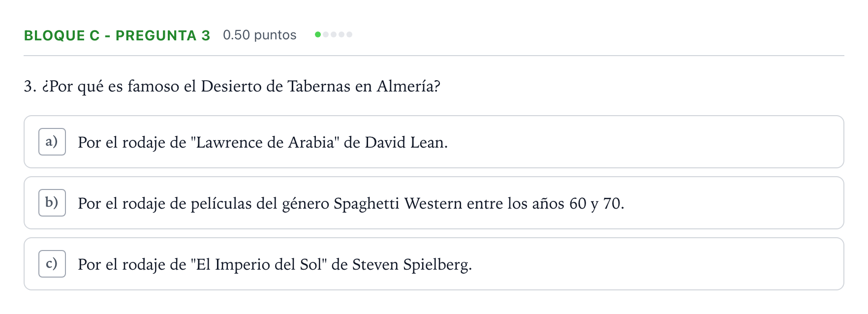Click the text about Steven Spielberg
This screenshot has width=868, height=314.
275,265
